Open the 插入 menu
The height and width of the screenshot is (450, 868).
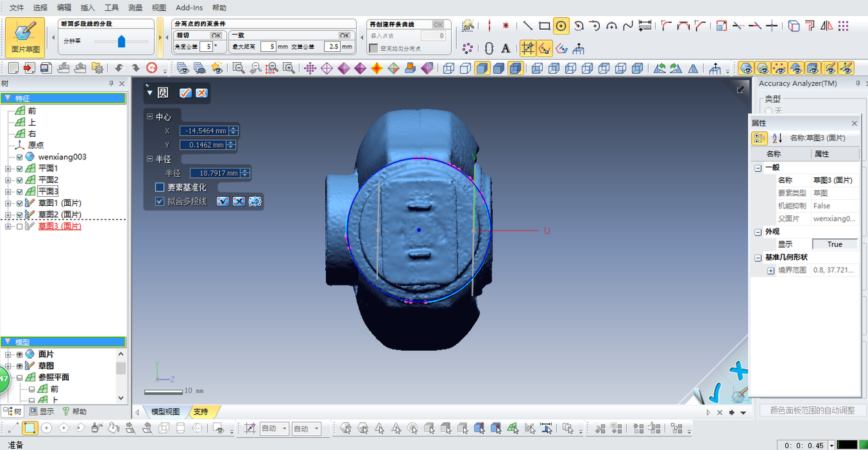tap(87, 8)
